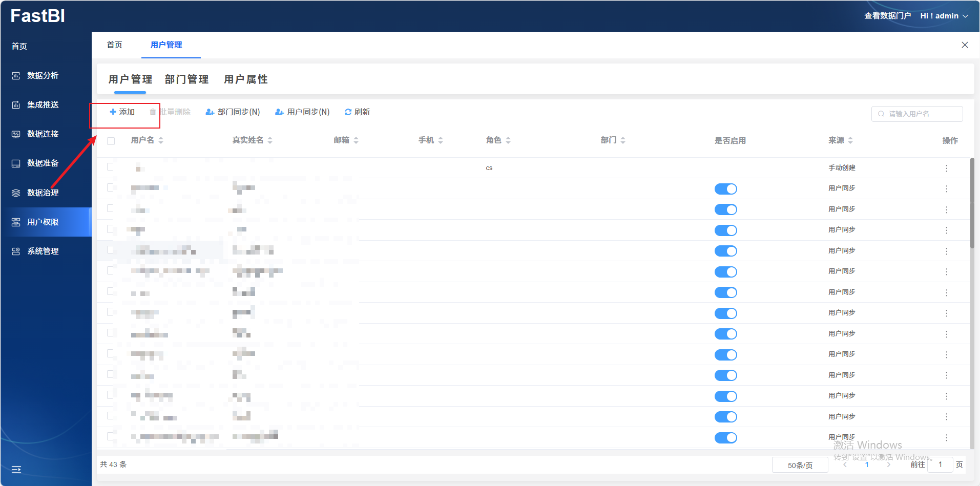Click the 数据连接 sidebar icon
The width and height of the screenshot is (980, 486).
[x=16, y=134]
